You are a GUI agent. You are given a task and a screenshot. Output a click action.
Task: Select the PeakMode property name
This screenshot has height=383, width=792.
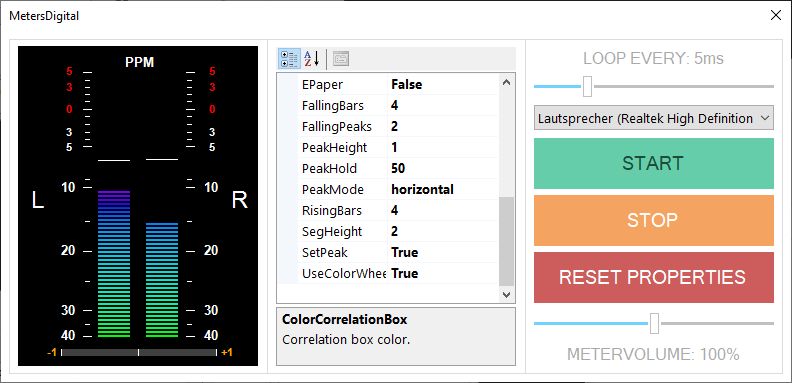point(332,189)
